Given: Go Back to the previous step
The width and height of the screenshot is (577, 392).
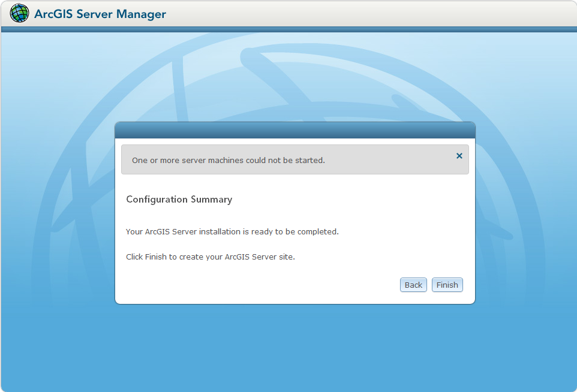Looking at the screenshot, I should click(x=413, y=285).
